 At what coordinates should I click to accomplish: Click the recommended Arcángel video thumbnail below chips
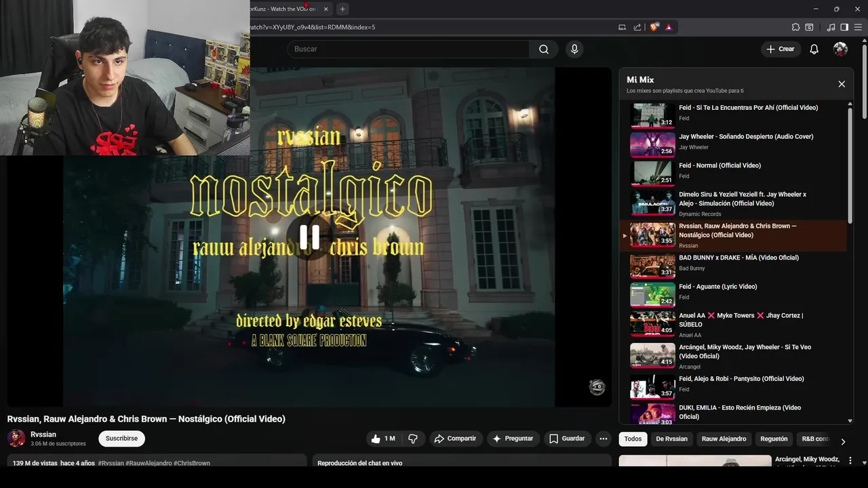pyautogui.click(x=695, y=461)
